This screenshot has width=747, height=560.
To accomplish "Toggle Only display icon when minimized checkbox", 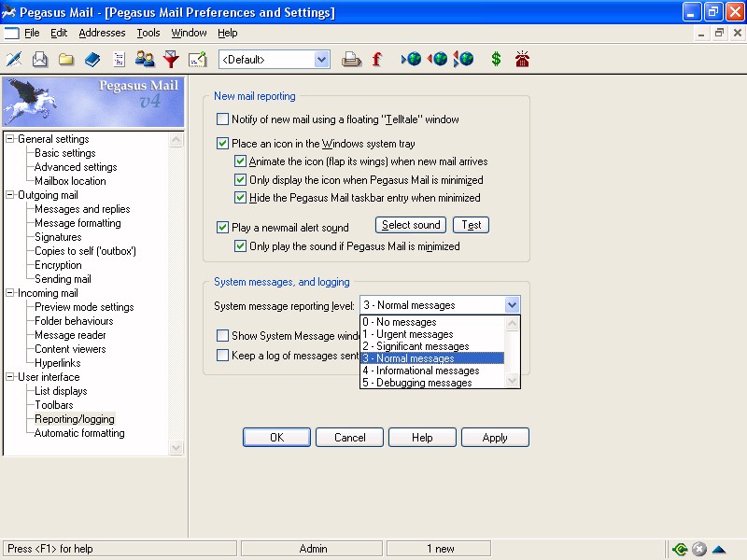I will point(240,180).
